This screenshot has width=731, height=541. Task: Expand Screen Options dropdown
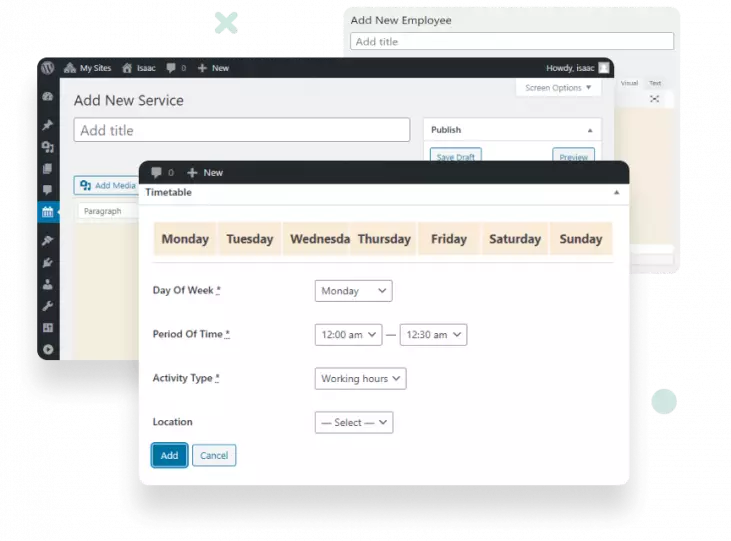pyautogui.click(x=558, y=88)
